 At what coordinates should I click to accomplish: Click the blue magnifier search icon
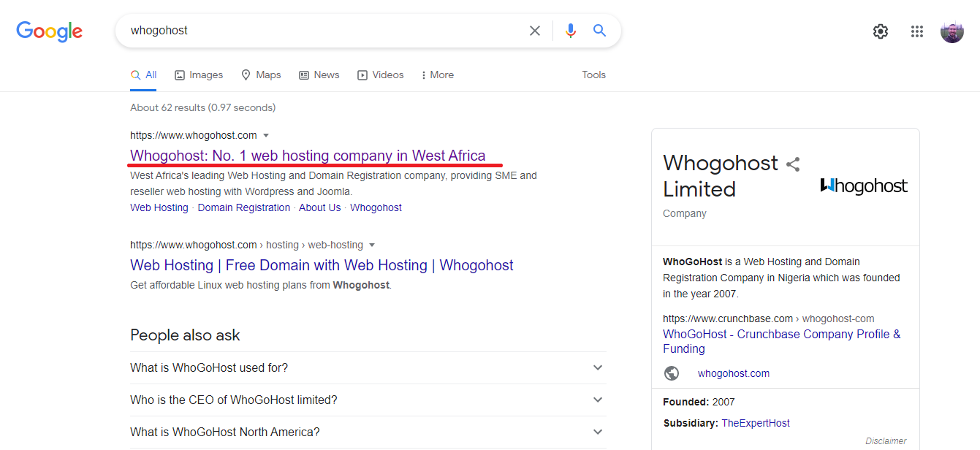pyautogui.click(x=600, y=31)
